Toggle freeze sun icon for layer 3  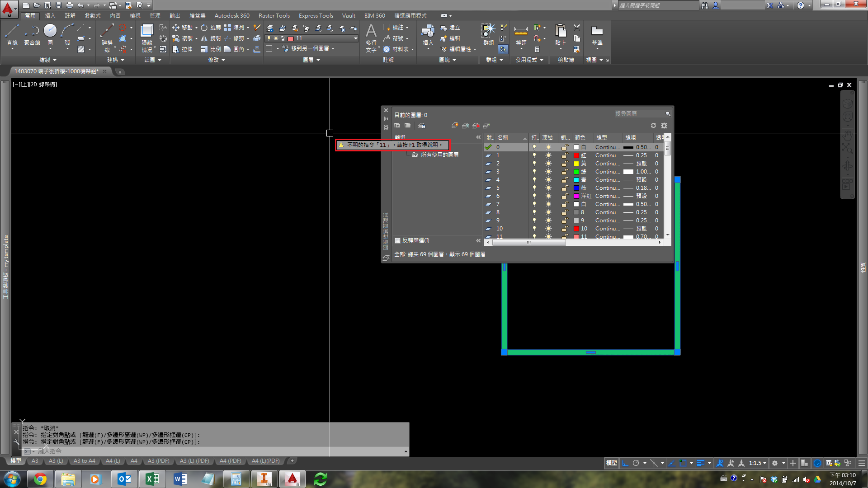548,172
